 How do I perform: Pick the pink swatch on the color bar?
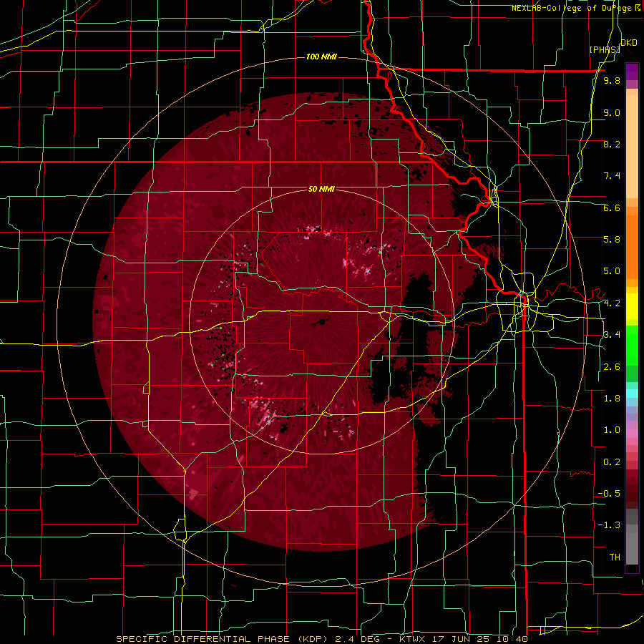tap(632, 434)
